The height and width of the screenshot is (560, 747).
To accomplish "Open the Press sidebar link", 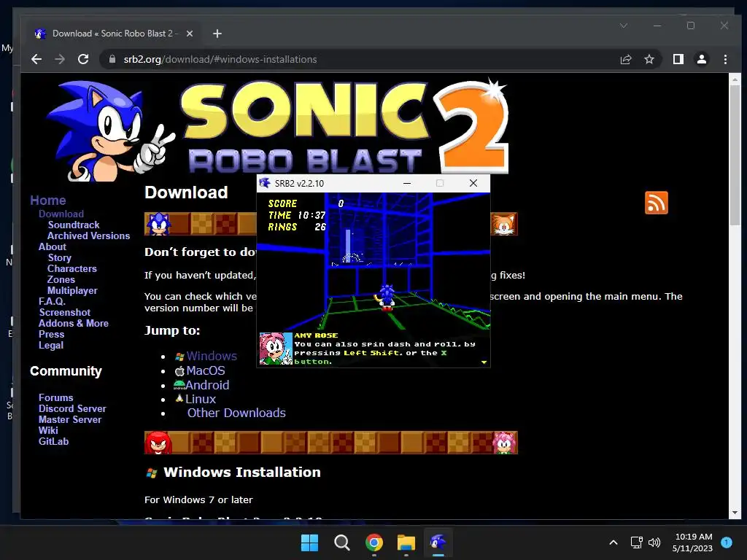I will [52, 334].
